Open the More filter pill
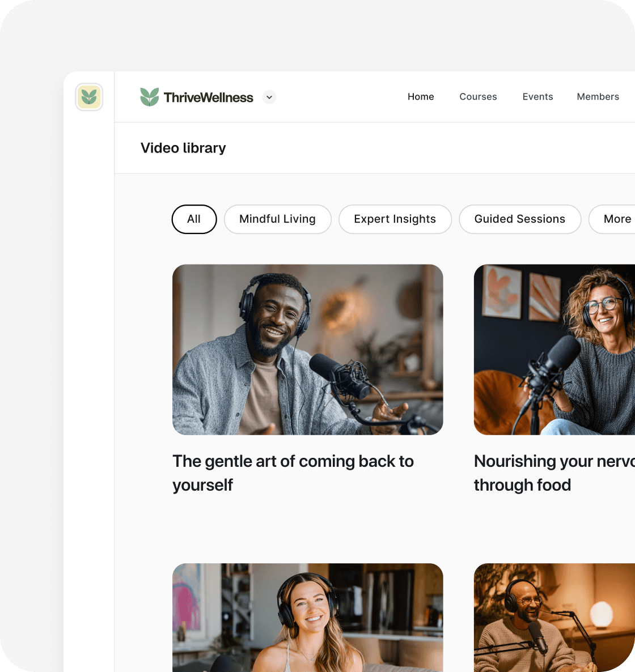Image resolution: width=635 pixels, height=672 pixels. pos(612,219)
